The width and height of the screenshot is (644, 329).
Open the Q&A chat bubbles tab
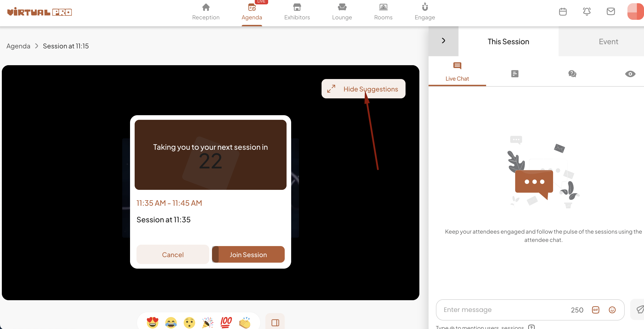[572, 73]
